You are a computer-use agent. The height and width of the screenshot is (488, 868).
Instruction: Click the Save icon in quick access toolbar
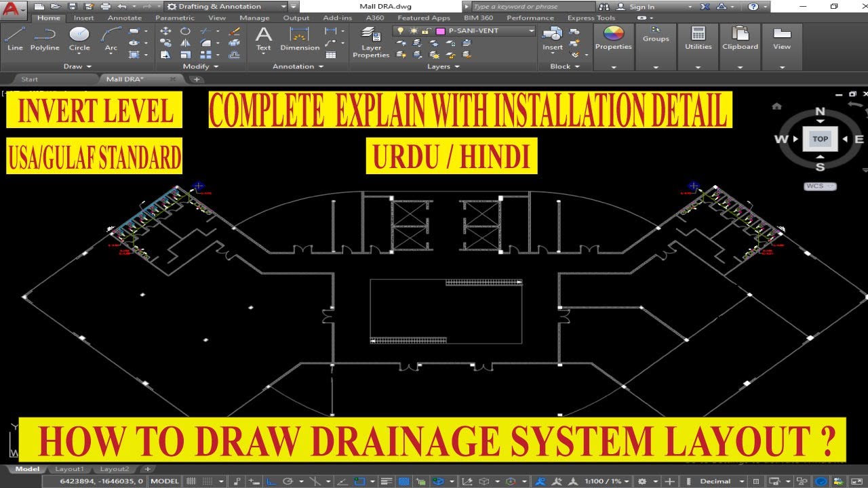[73, 7]
